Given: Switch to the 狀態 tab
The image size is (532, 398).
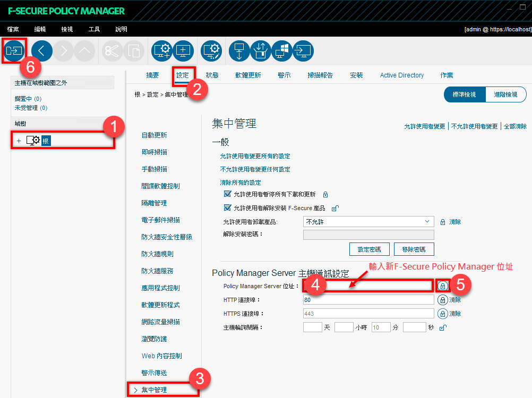Looking at the screenshot, I should 212,75.
